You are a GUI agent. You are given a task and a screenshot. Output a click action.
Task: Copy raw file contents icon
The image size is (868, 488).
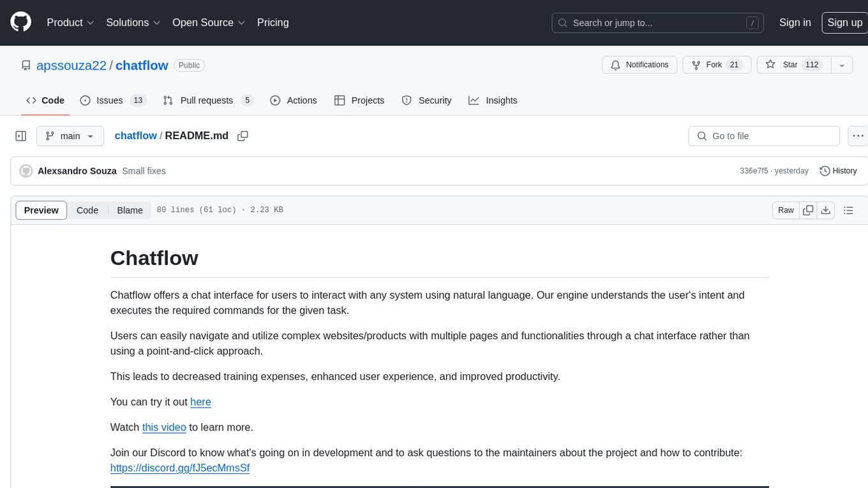pyautogui.click(x=809, y=210)
